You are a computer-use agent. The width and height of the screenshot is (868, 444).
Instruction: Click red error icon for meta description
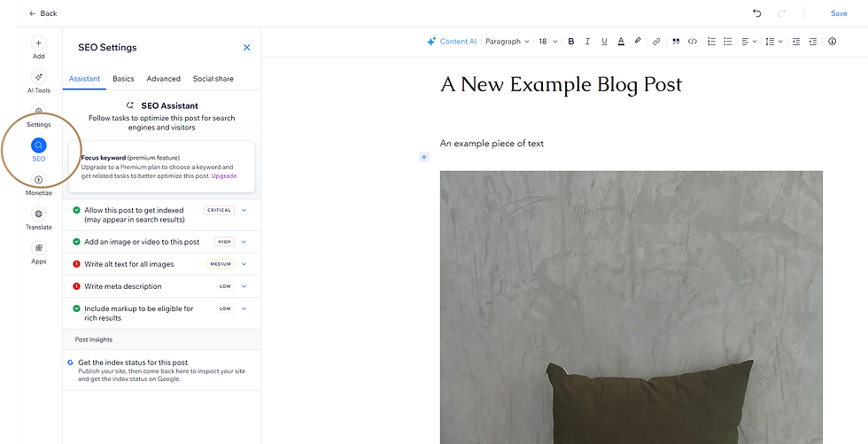[76, 286]
